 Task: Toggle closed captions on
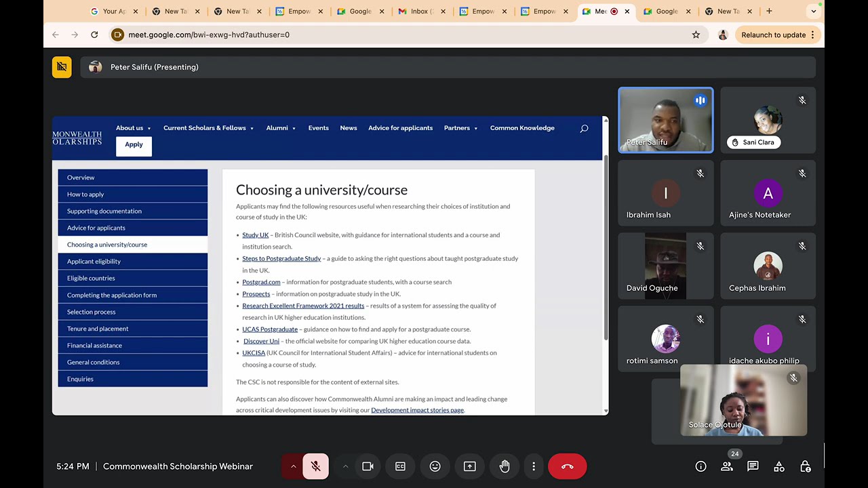400,466
